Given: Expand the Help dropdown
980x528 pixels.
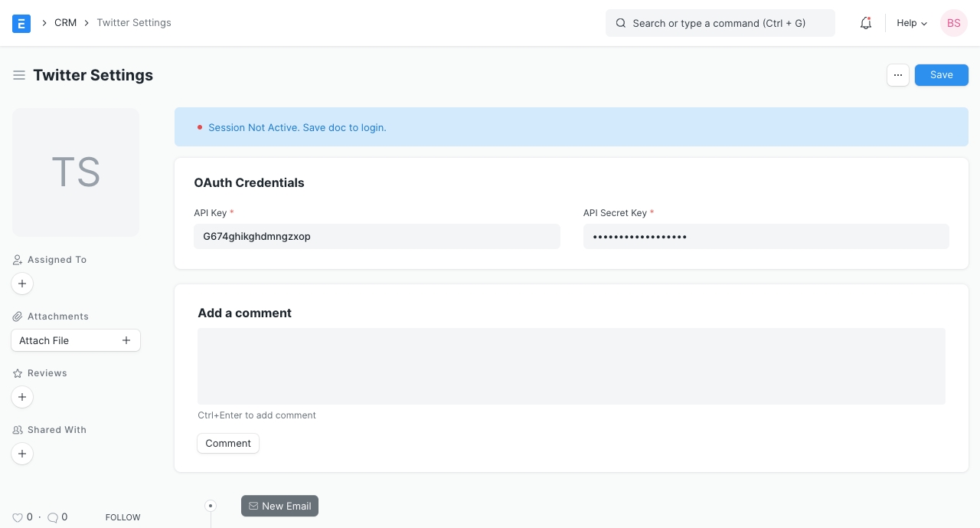Looking at the screenshot, I should (x=911, y=23).
